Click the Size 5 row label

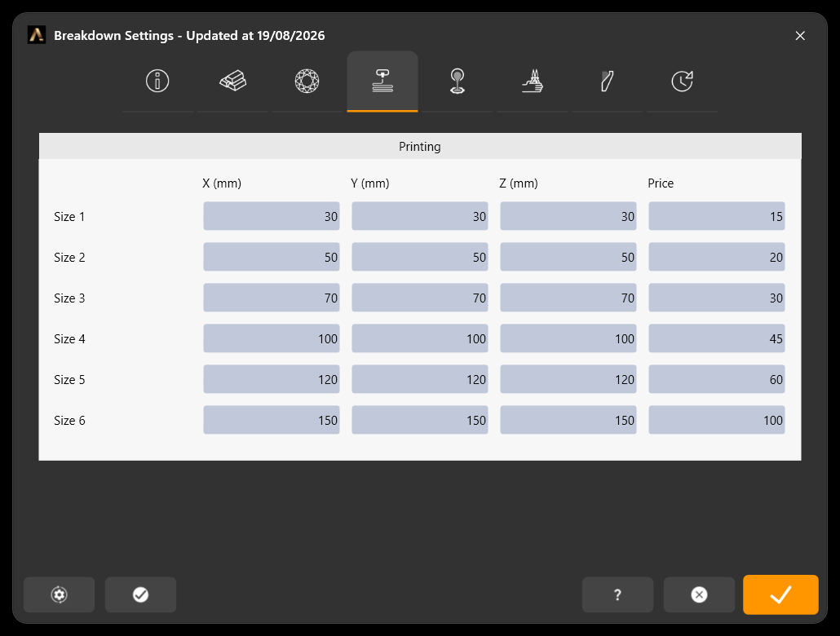pyautogui.click(x=69, y=379)
